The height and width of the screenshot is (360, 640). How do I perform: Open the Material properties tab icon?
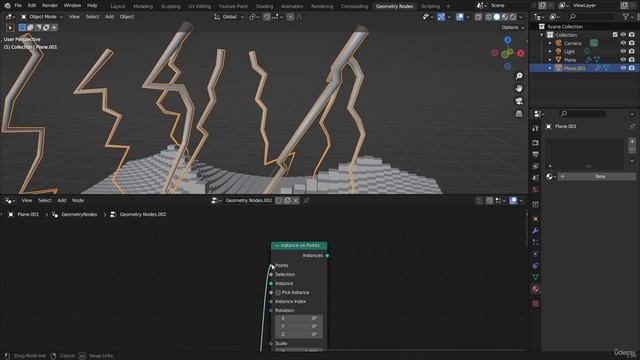pos(536,289)
